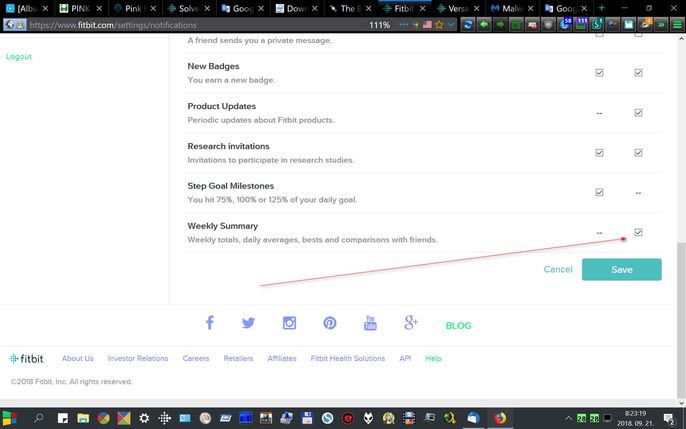
Task: Click the Skype-like S taskbar icon
Action: 327,419
